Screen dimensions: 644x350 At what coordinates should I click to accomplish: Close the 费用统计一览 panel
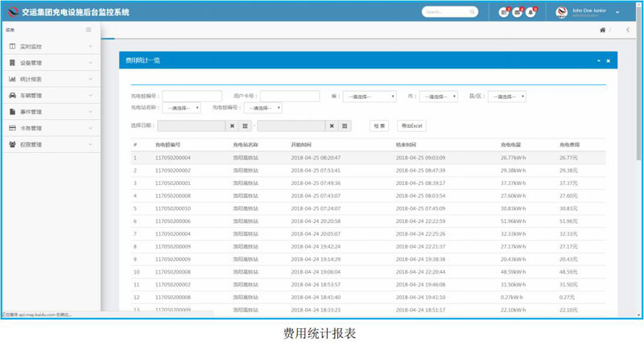609,61
